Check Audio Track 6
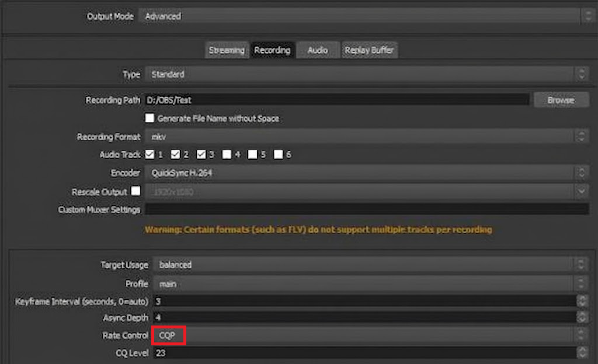Image resolution: width=598 pixels, height=364 pixels. pos(279,154)
